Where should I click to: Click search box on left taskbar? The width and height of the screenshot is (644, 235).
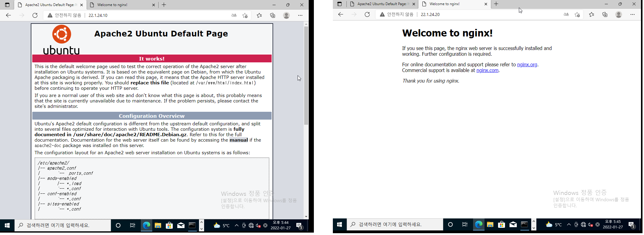tap(63, 225)
